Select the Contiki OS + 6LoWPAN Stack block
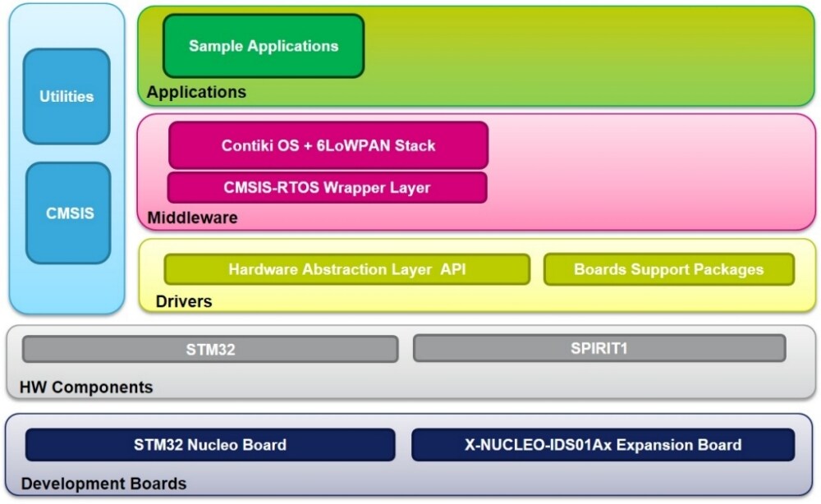Screen dimensions: 821x504 point(328,145)
